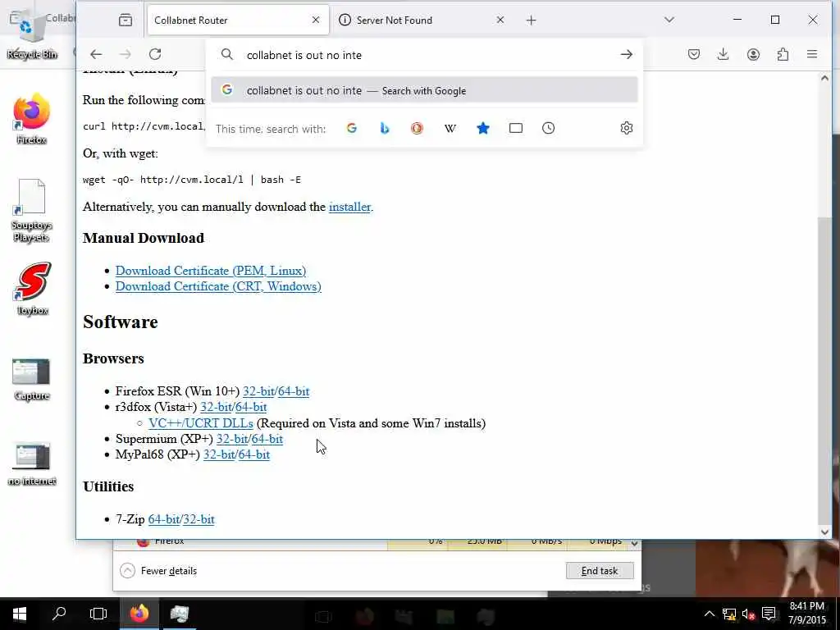Click the forward navigation arrow
This screenshot has width=840, height=630.
(126, 54)
